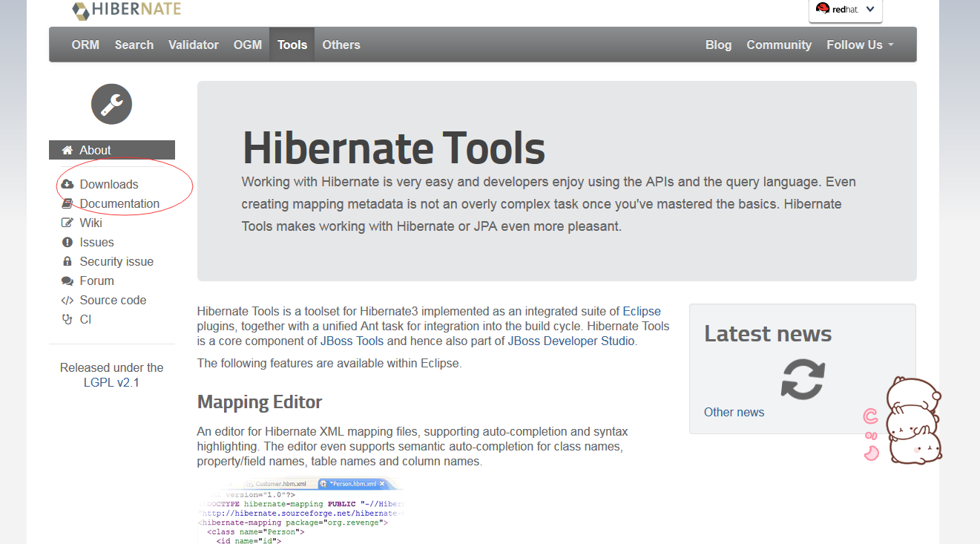980x544 pixels.
Task: Open the Forum sidebar link
Action: coord(97,281)
